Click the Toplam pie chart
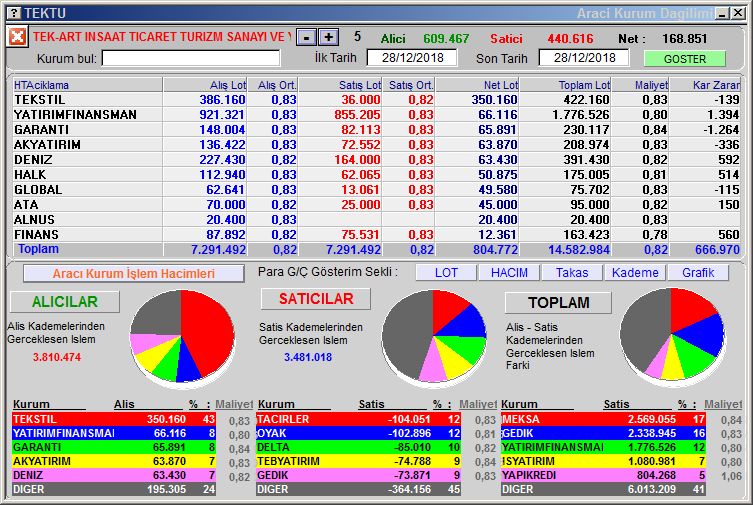This screenshot has width=753, height=505. [672, 335]
